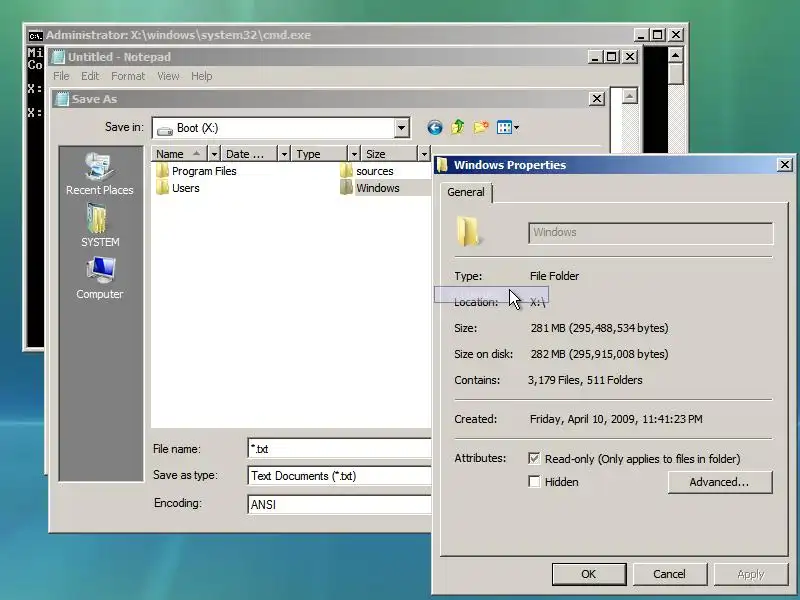Sort files by the Date column header

(x=249, y=154)
